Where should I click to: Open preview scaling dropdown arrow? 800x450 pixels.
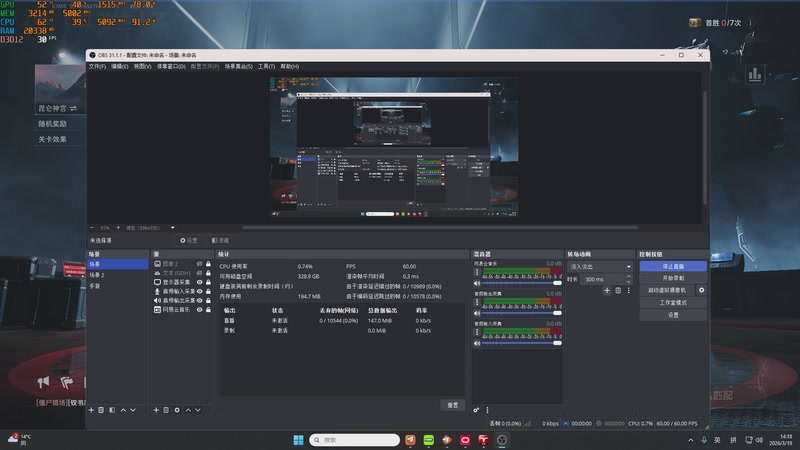point(172,228)
